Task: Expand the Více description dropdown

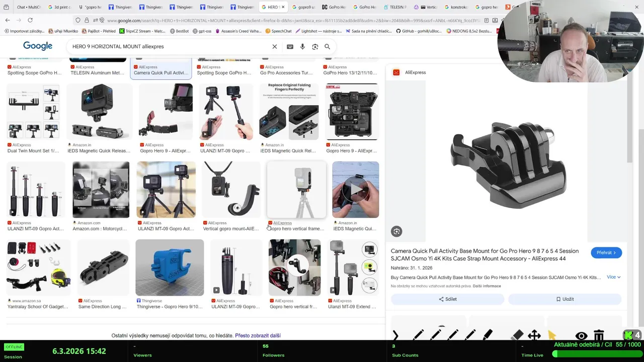Action: pyautogui.click(x=613, y=277)
